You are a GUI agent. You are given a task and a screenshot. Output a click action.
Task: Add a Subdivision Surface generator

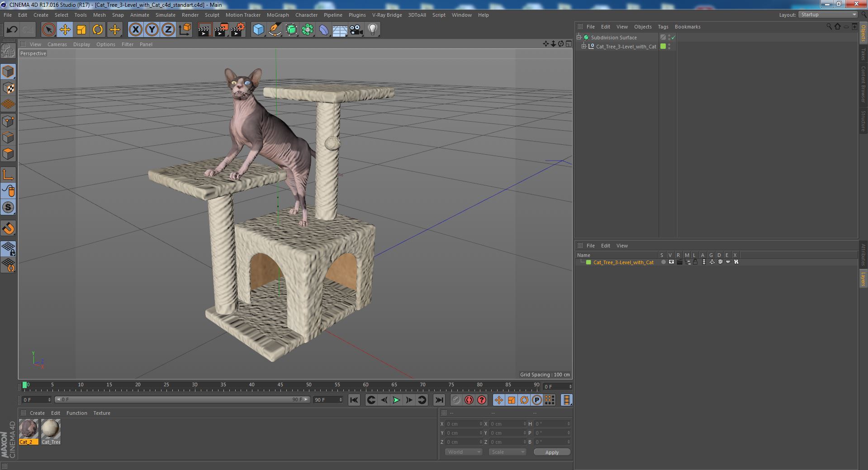(291, 30)
